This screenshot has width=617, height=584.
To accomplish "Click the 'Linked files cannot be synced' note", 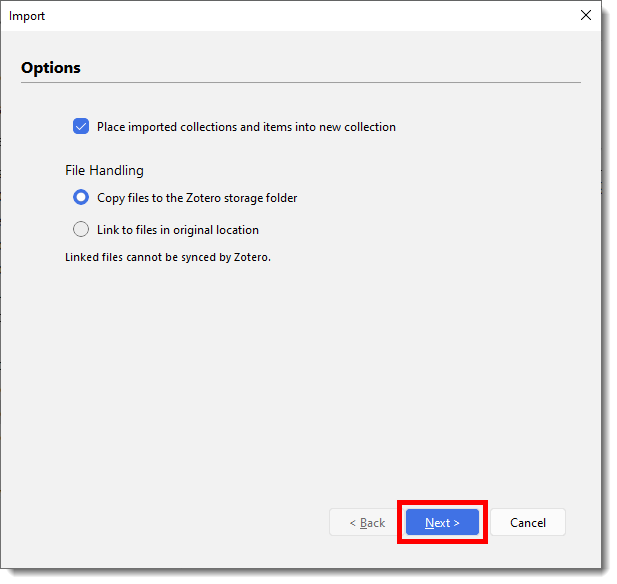I will (x=167, y=257).
